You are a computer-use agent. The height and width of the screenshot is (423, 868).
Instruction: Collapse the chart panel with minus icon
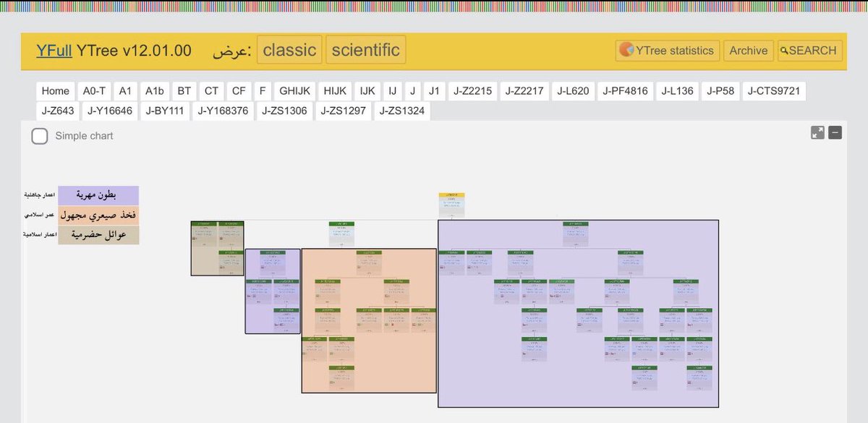point(835,132)
